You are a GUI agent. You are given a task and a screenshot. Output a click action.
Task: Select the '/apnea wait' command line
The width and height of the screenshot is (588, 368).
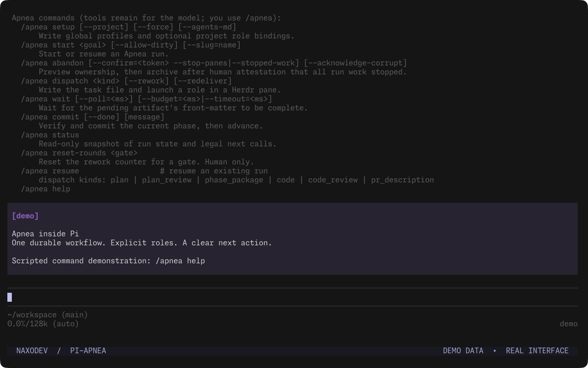click(x=147, y=99)
